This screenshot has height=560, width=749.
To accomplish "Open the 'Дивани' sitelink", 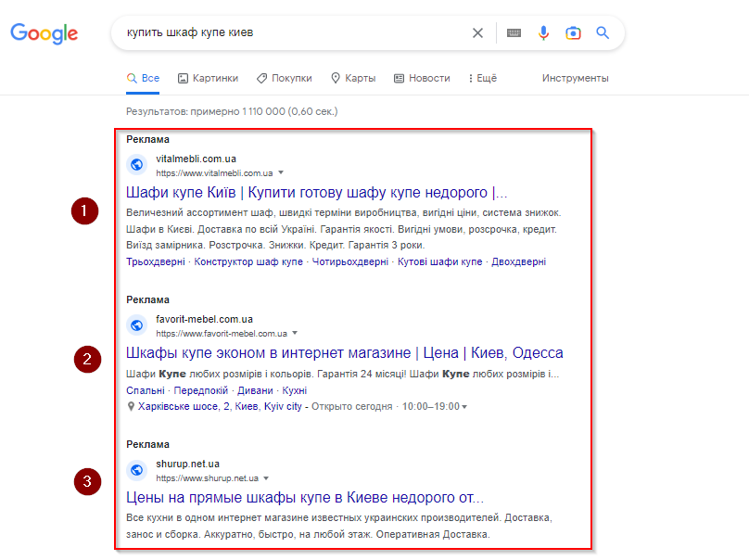I will pos(255,391).
